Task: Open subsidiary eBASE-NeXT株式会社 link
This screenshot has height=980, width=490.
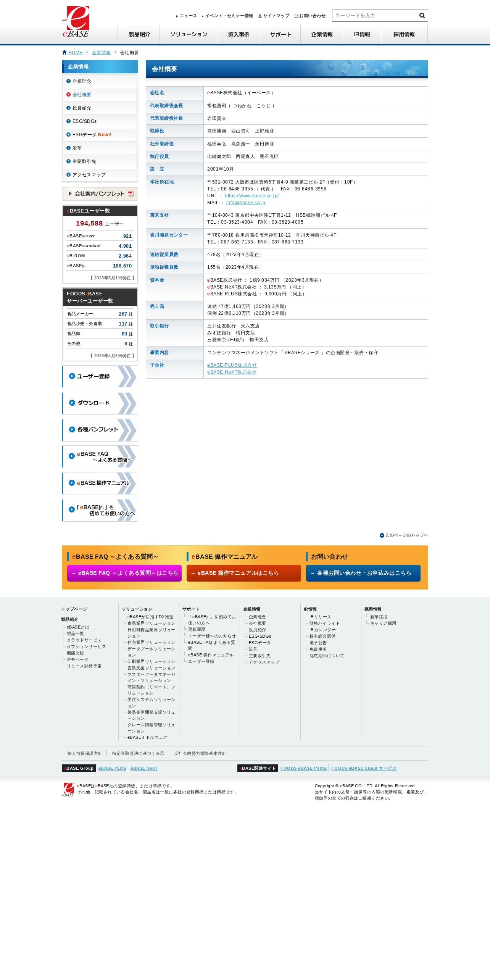Action: pyautogui.click(x=232, y=372)
